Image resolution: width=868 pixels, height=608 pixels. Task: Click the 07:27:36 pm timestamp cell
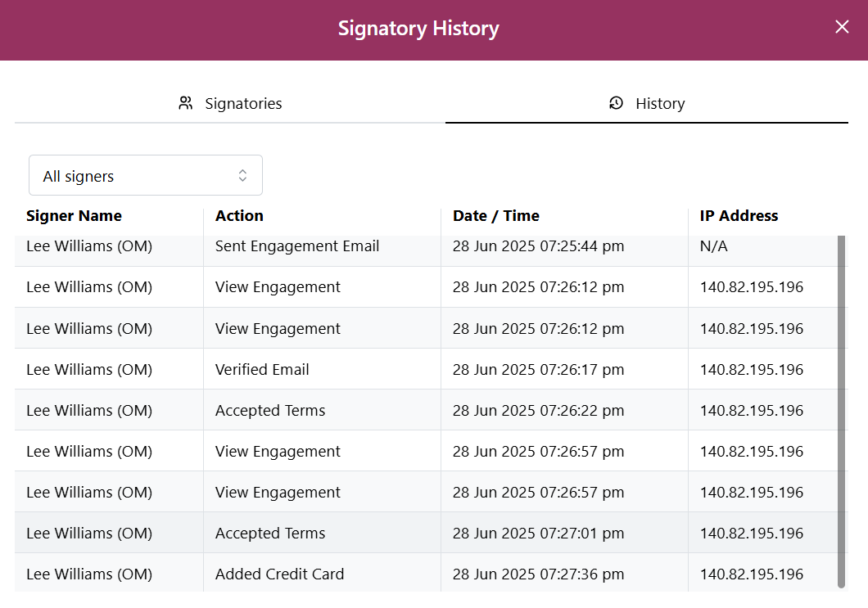[538, 574]
